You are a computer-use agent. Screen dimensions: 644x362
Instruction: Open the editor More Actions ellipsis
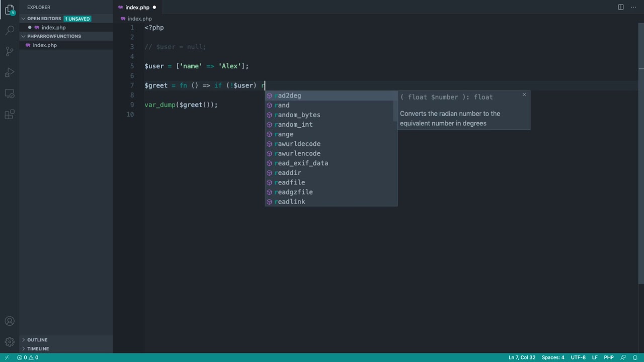[633, 7]
